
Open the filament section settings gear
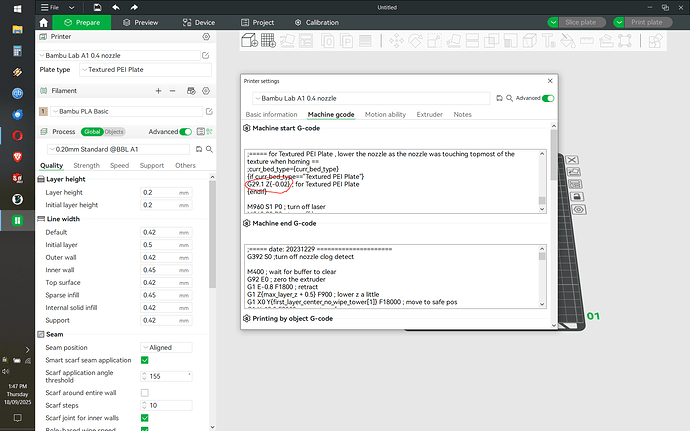(206, 91)
